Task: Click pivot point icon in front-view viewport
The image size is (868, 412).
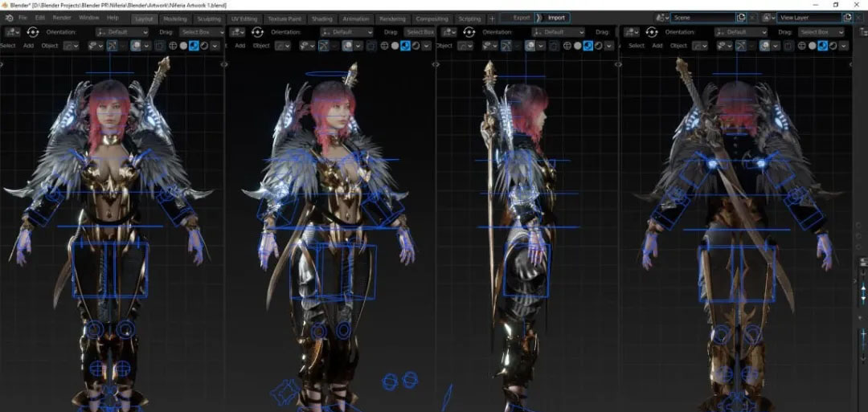Action: tap(33, 32)
